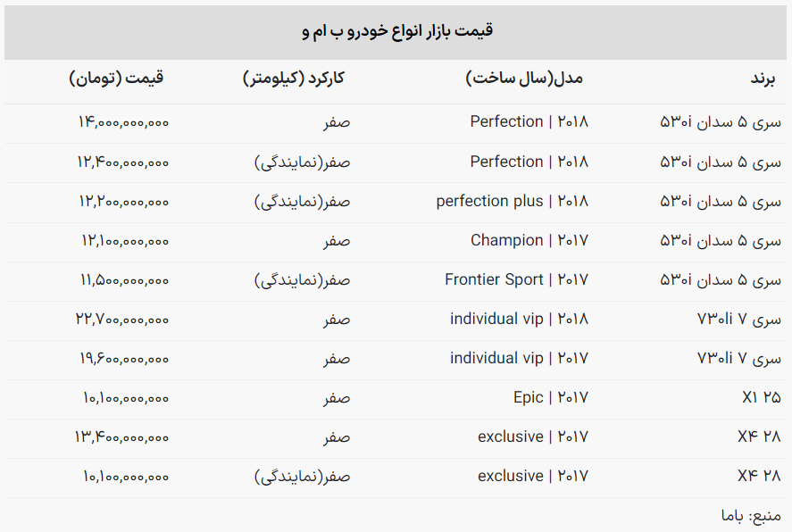Image resolution: width=792 pixels, height=532 pixels.
Task: Select the 12,400,000,000 price cell
Action: pos(123,162)
